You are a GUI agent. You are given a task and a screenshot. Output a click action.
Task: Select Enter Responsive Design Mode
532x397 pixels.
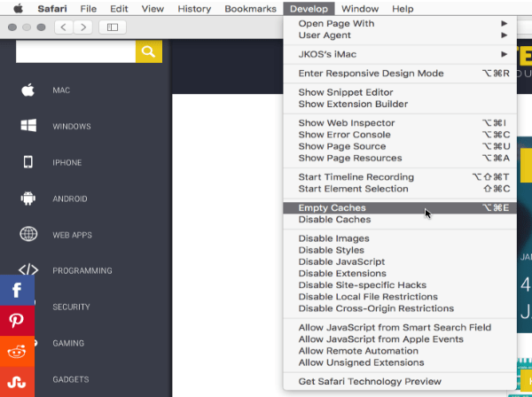pos(400,74)
